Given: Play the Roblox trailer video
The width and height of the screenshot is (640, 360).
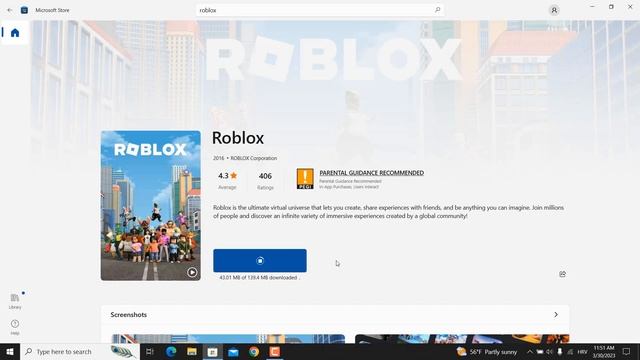Looking at the screenshot, I should pyautogui.click(x=192, y=272).
